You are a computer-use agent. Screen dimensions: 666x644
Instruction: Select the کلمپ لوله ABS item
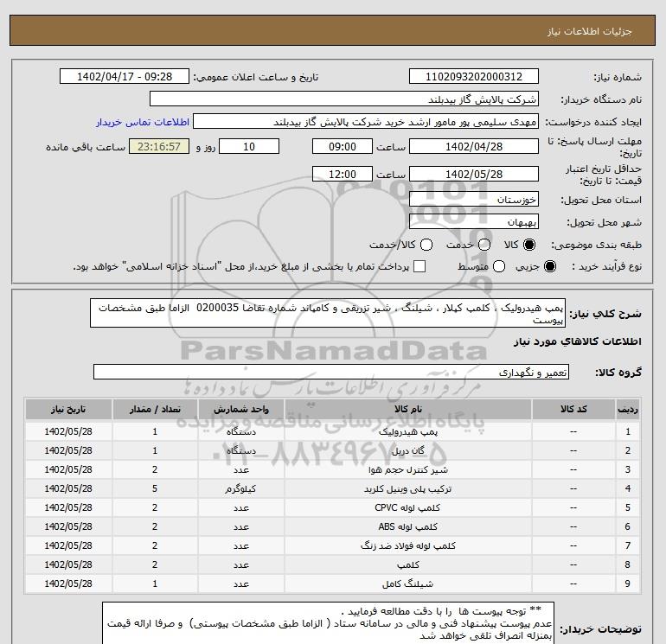[407, 526]
